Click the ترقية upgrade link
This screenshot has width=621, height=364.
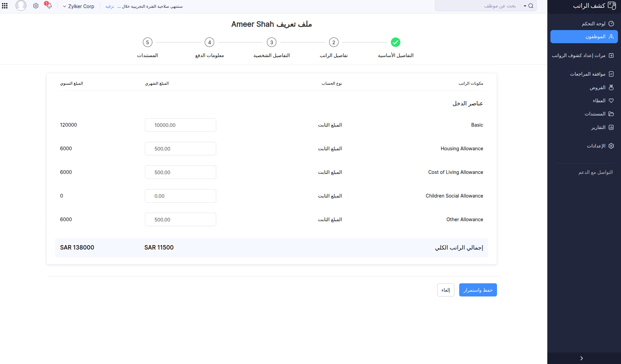tap(109, 6)
